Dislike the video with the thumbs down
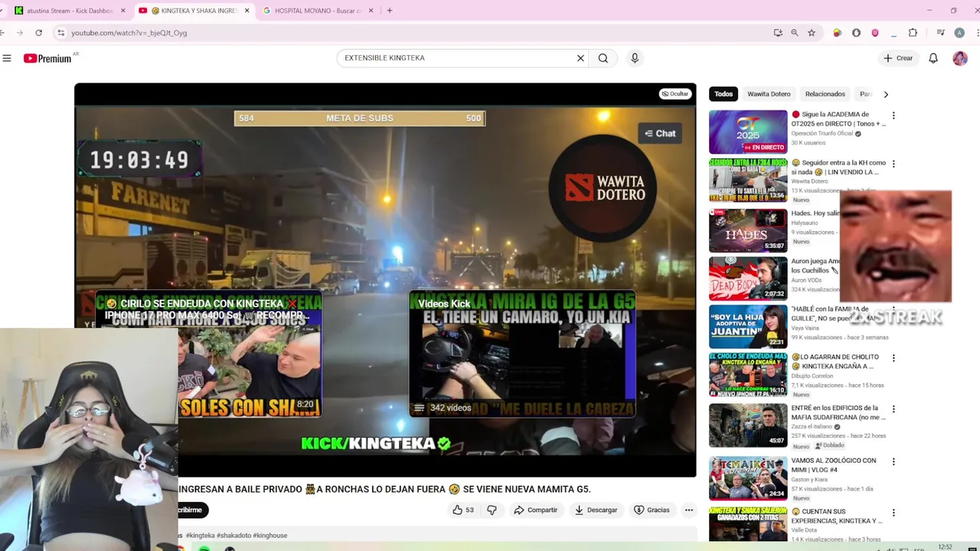Screen dimensions: 980x551 pyautogui.click(x=492, y=510)
